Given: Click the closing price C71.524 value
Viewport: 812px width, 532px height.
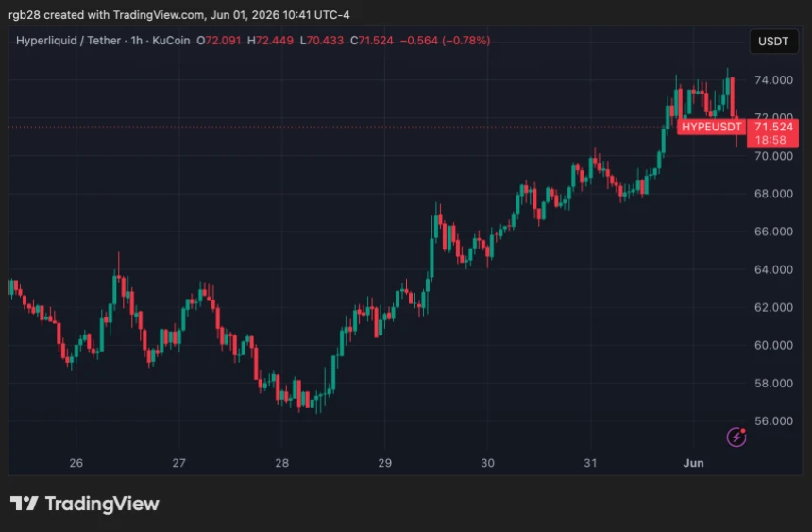Looking at the screenshot, I should click(x=372, y=41).
